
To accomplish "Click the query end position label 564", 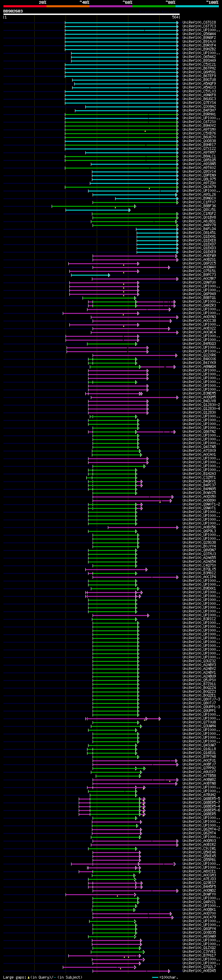I will [175, 17].
